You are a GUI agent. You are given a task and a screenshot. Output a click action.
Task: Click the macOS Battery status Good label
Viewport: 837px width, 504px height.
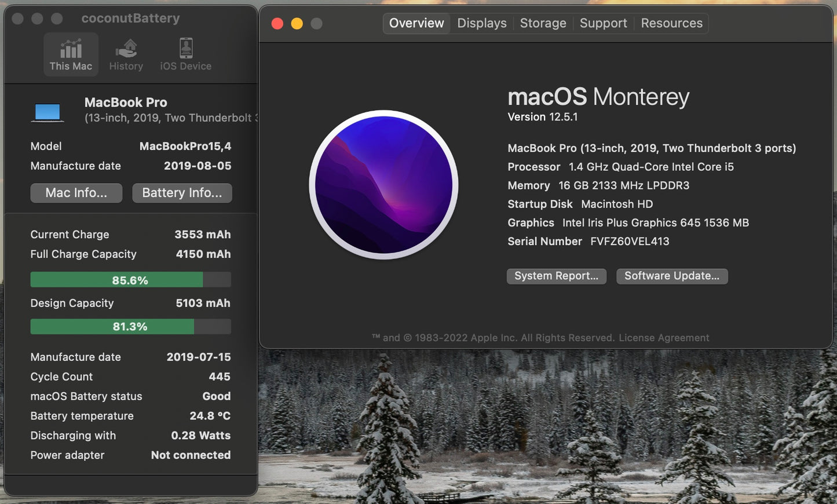pyautogui.click(x=216, y=396)
